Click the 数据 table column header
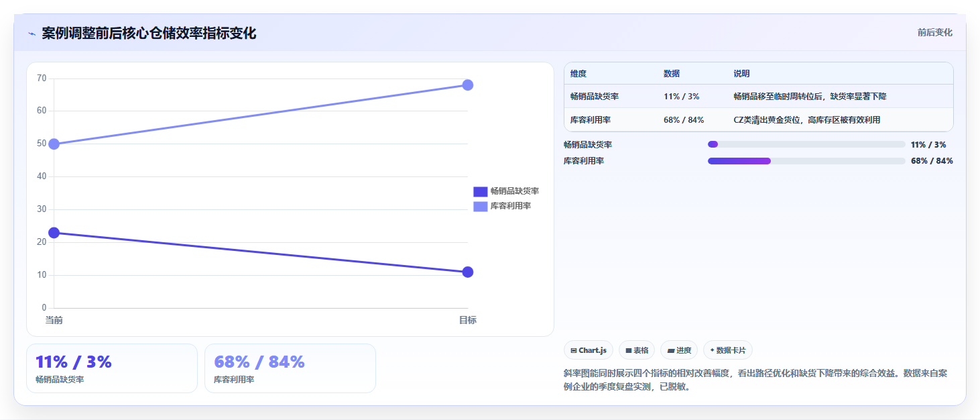 point(672,74)
